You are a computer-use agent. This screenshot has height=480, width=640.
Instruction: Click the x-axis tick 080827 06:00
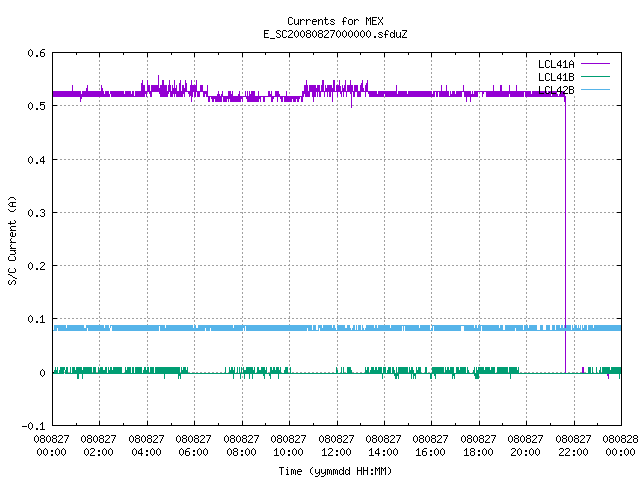click(x=193, y=446)
